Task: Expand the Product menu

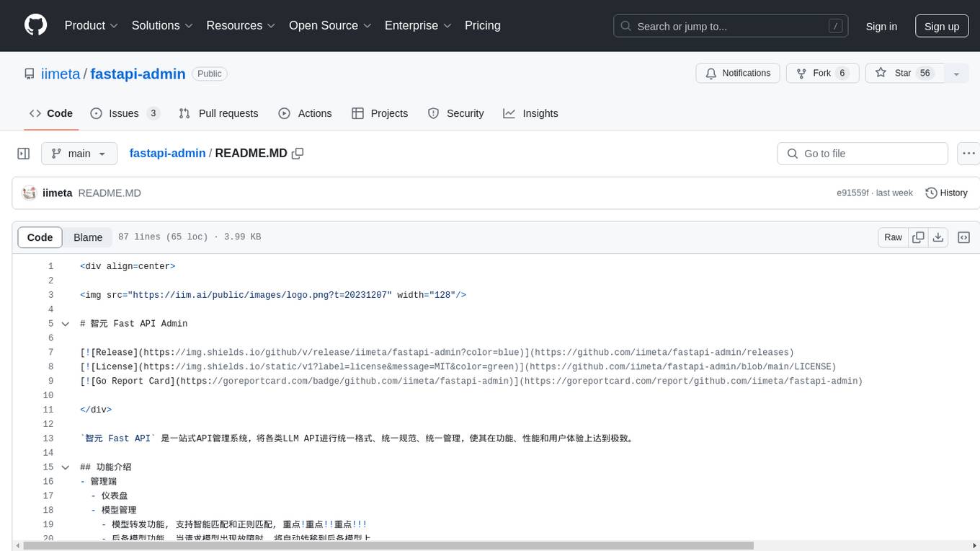Action: click(x=92, y=25)
